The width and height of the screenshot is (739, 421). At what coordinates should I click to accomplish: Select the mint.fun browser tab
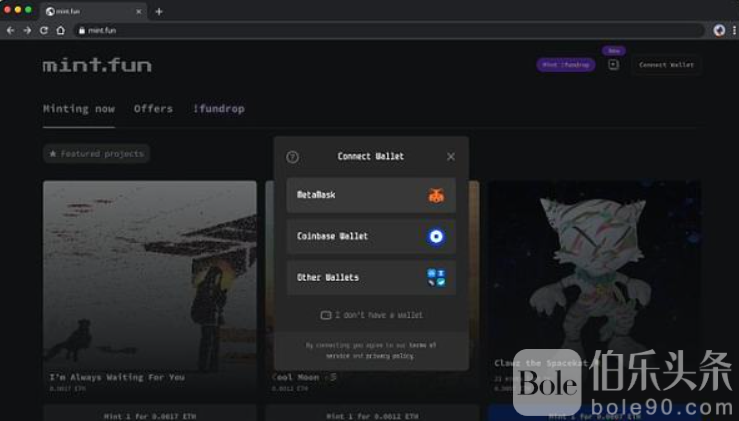click(x=93, y=11)
